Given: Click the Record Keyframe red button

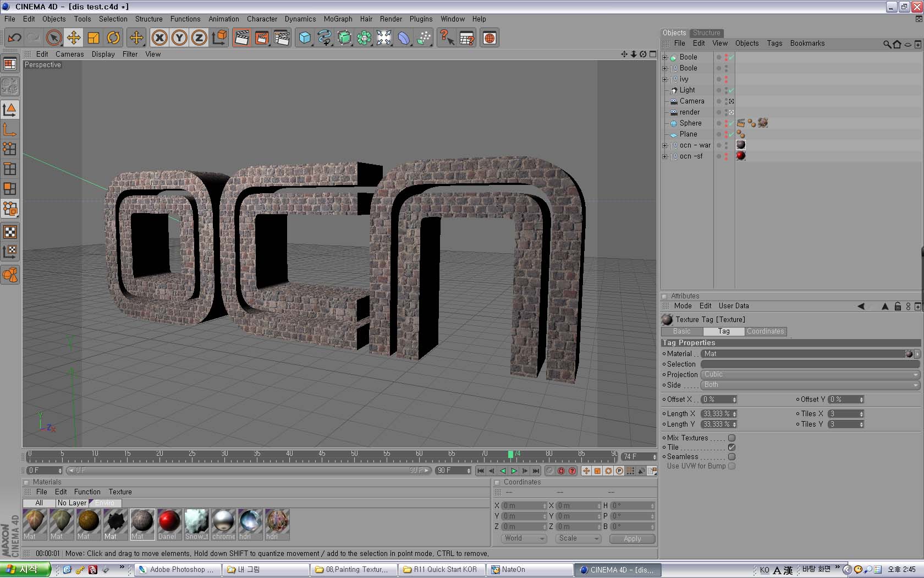Looking at the screenshot, I should click(x=561, y=471).
